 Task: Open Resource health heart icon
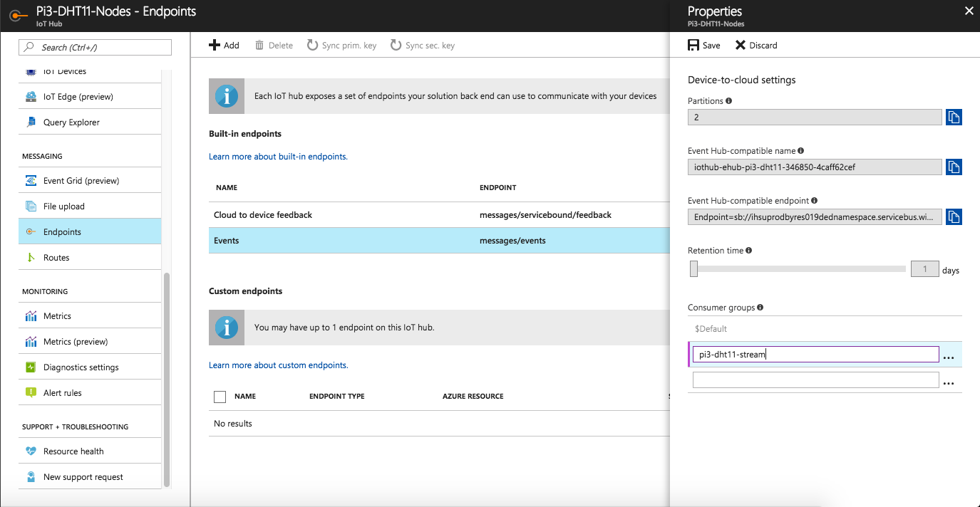[31, 451]
